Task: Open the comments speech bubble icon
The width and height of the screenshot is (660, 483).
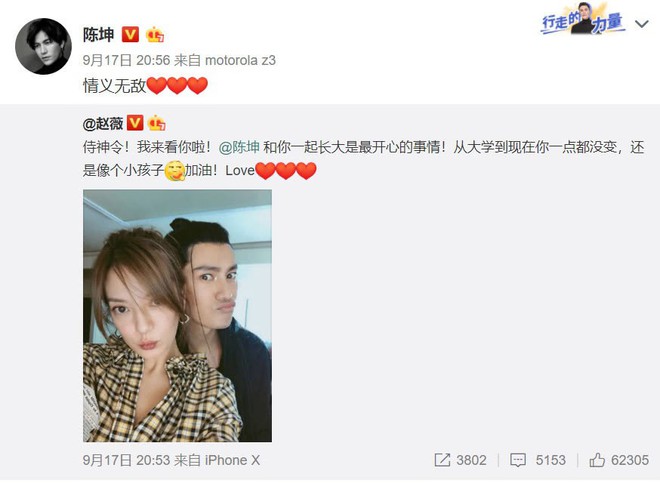Action: [518, 460]
